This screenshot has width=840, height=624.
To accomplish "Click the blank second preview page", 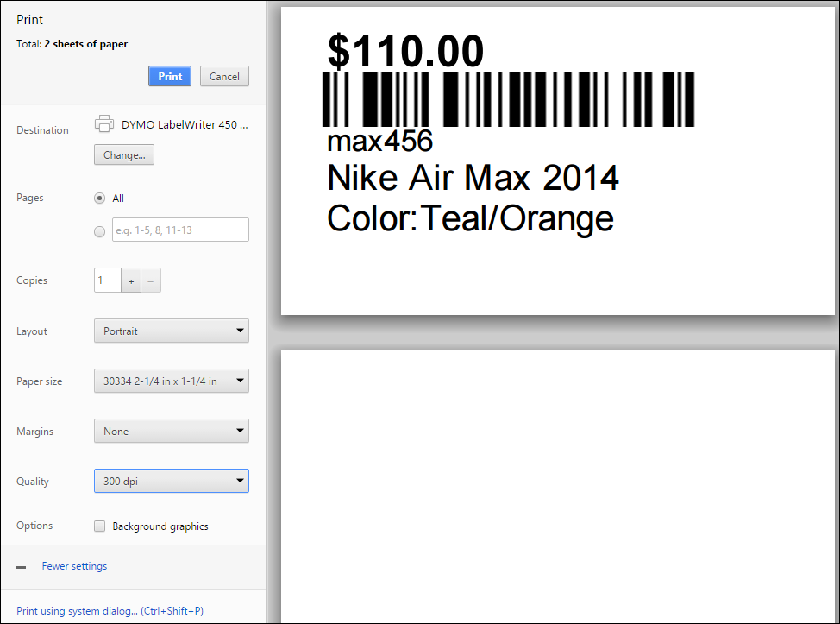I will click(558, 487).
